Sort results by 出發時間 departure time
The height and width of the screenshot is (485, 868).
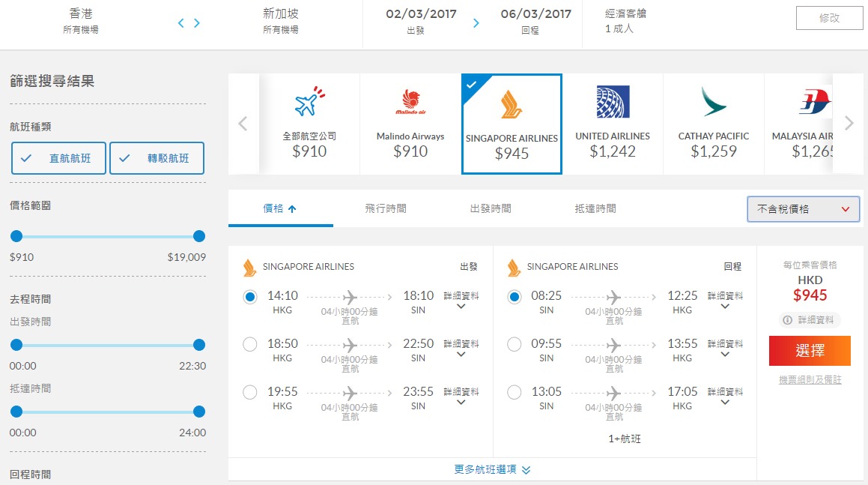click(491, 208)
